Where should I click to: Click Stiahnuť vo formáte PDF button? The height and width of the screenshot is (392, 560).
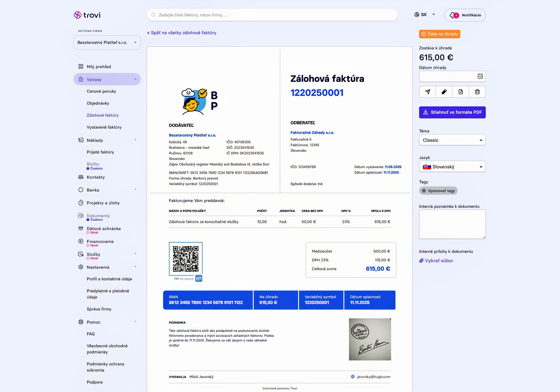pos(452,112)
